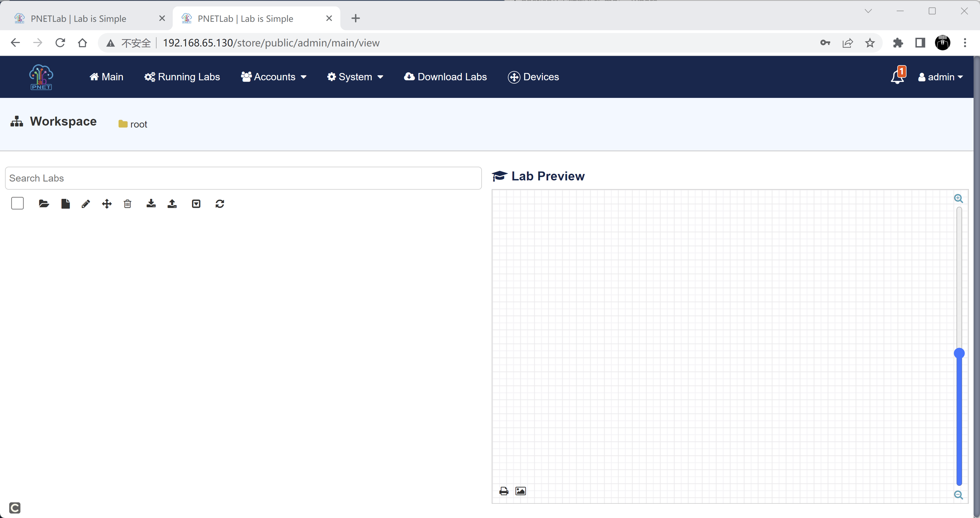Open the Chrome three-dot menu

(965, 43)
